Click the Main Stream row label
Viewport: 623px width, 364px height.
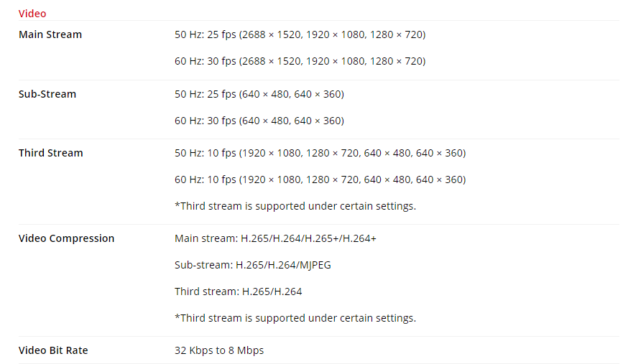click(50, 34)
